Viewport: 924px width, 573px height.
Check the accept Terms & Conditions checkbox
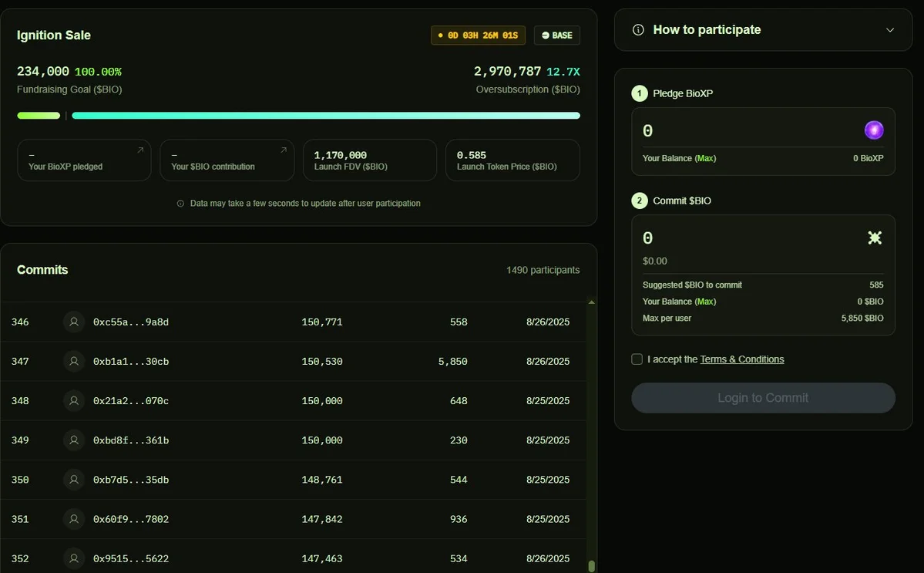(637, 359)
